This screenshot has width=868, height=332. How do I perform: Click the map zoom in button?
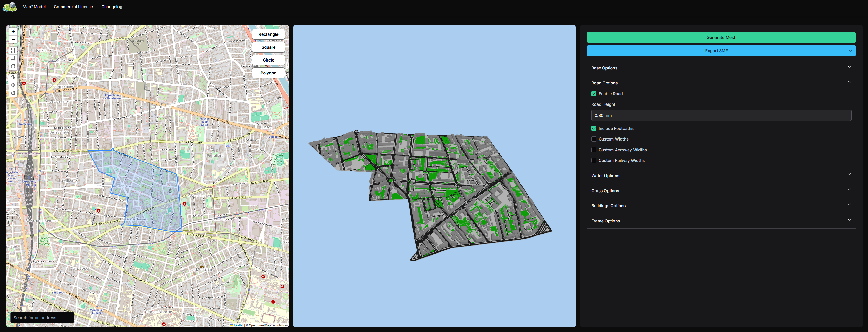click(x=13, y=32)
